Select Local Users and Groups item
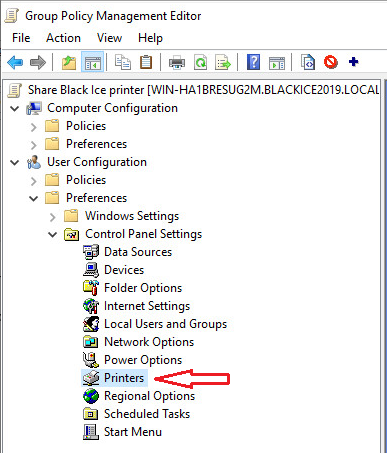This screenshot has height=453, width=387. tap(165, 324)
